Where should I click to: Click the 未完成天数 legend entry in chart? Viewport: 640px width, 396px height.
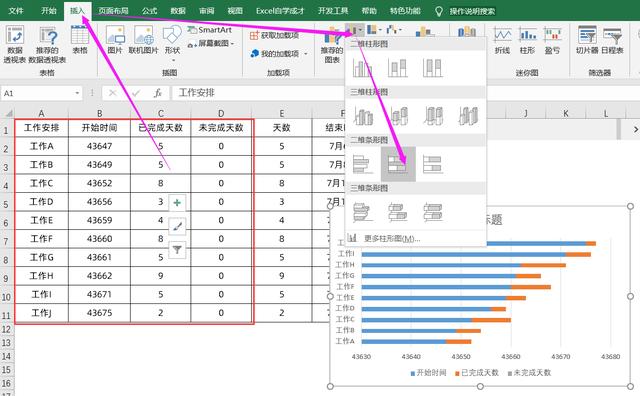(529, 373)
